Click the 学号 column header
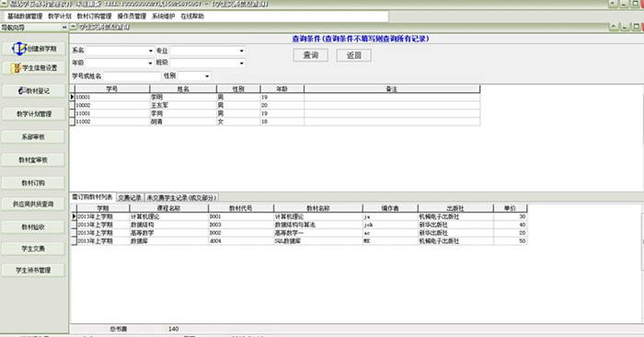Screen dimensions: 644x337 coord(111,88)
